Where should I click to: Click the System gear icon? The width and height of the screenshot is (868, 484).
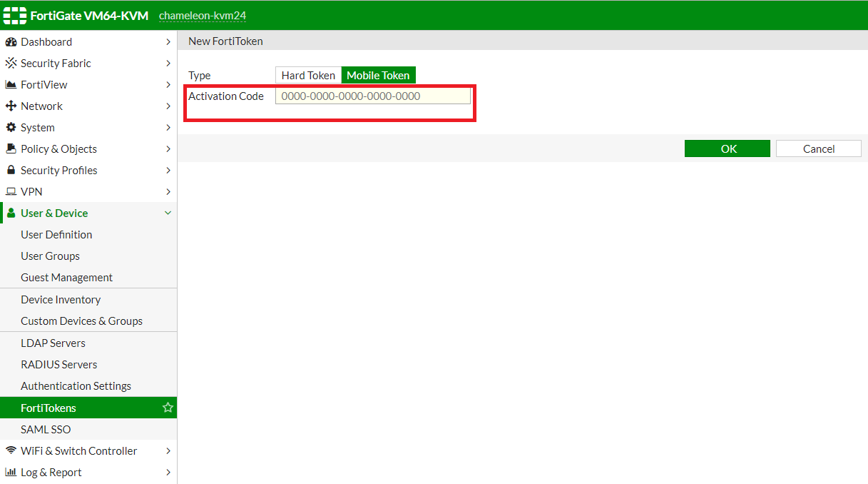pos(11,128)
